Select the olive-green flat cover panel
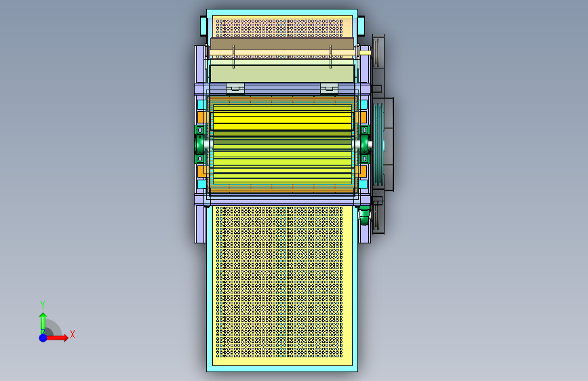The image size is (588, 381). [x=282, y=74]
